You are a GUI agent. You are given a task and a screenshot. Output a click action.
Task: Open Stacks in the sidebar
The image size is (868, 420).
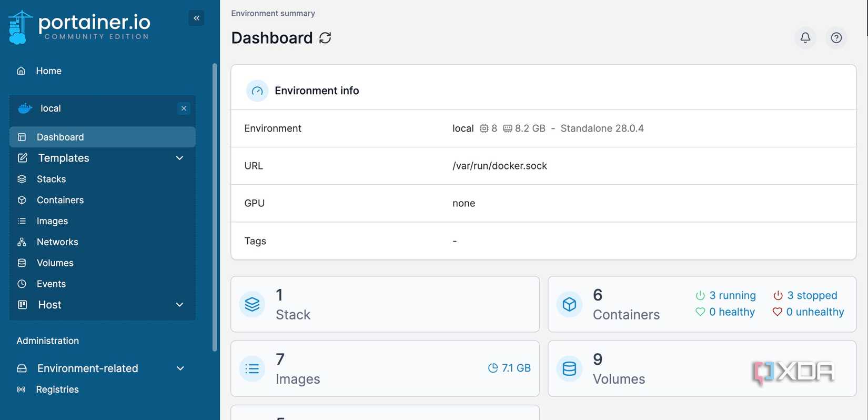coord(103,179)
